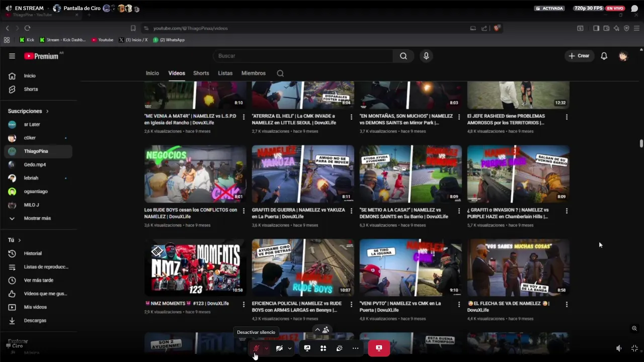This screenshot has height=362, width=644.
Task: Select the Videos channel tab
Action: (177, 73)
